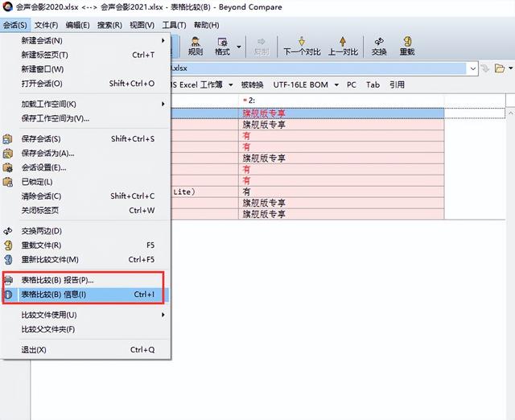
Task: Go to next difference with 下一个对比
Action: point(302,46)
